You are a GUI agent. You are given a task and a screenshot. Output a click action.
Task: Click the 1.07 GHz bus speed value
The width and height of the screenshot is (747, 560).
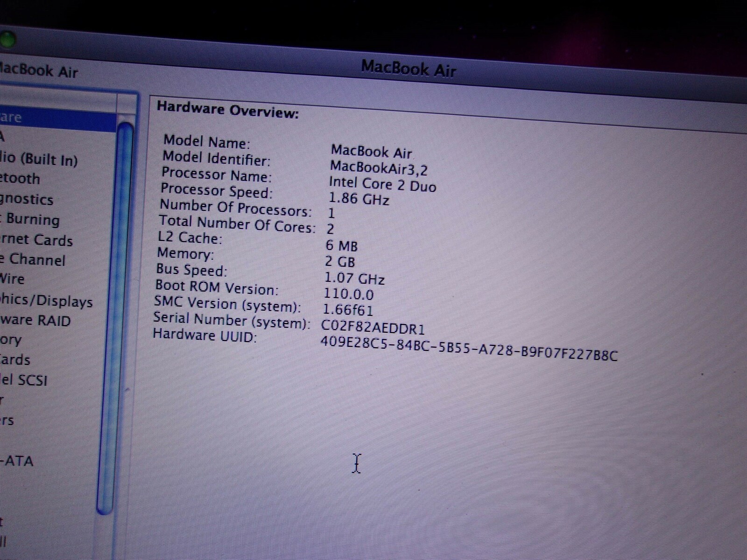[354, 279]
